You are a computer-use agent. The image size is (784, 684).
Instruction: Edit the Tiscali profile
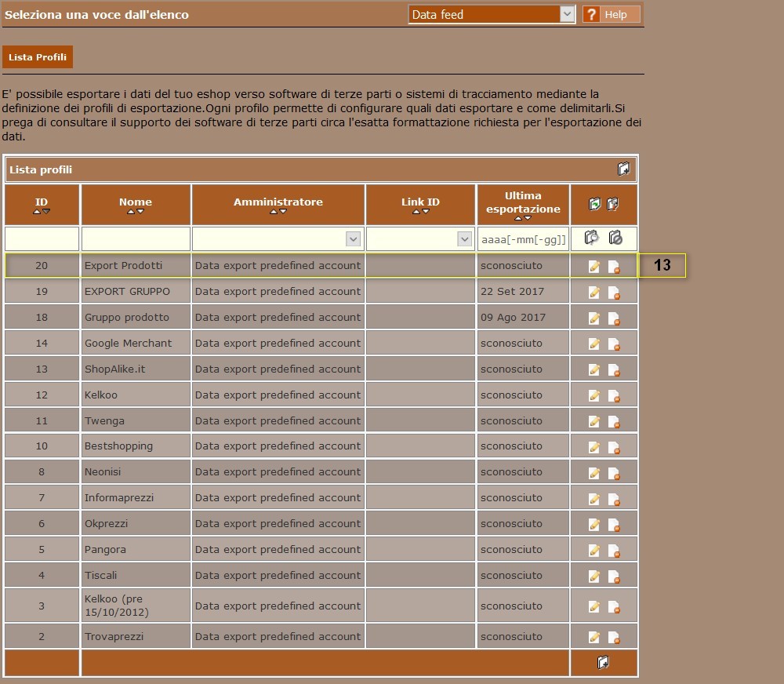tap(594, 577)
